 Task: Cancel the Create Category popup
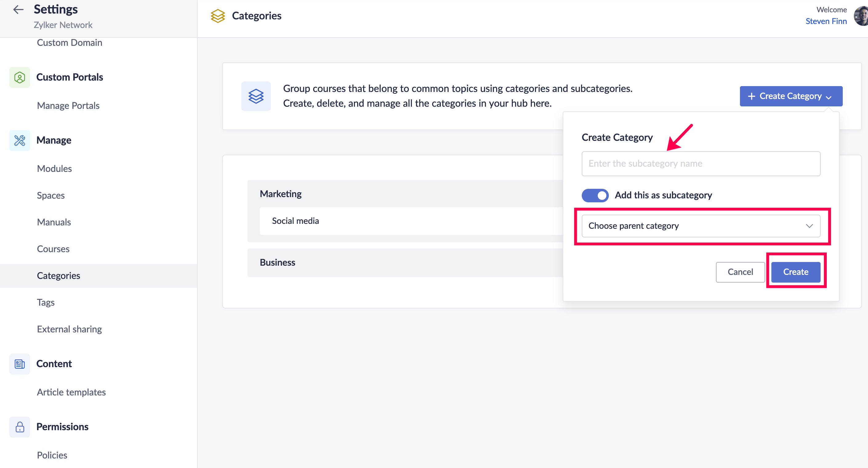(x=740, y=272)
